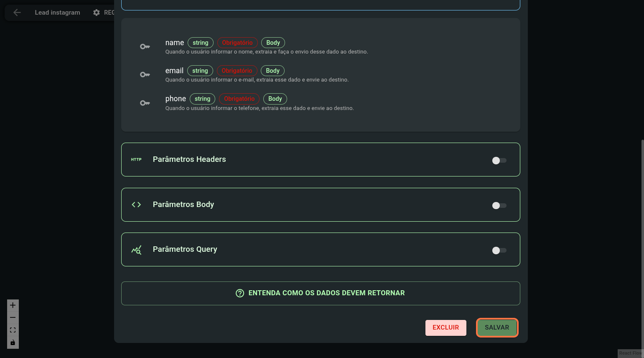Image resolution: width=644 pixels, height=358 pixels.
Task: Turn on the Parâmetros Query switch
Action: pos(499,251)
